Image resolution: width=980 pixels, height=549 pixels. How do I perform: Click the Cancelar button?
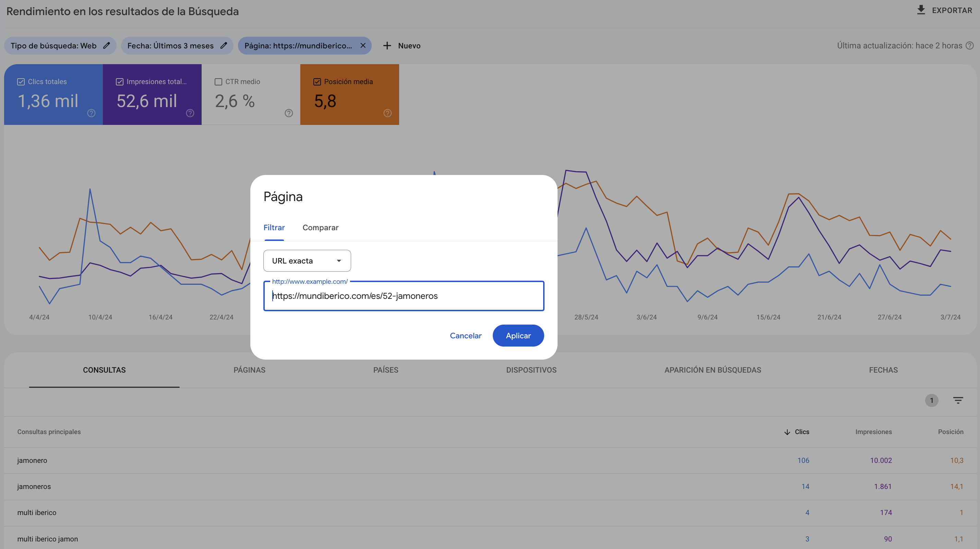[465, 336]
